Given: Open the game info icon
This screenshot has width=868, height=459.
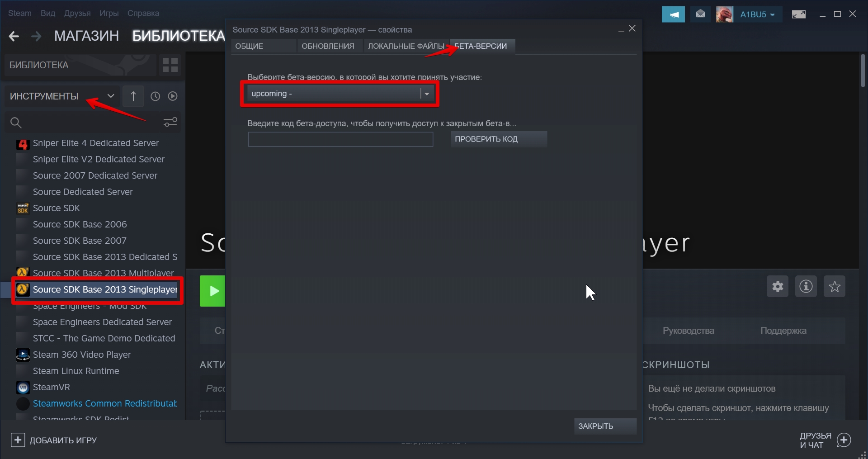Looking at the screenshot, I should click(806, 286).
